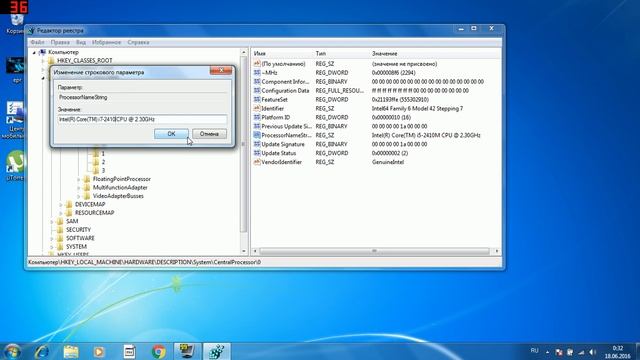
Task: Open the Файл menu
Action: pyautogui.click(x=37, y=42)
